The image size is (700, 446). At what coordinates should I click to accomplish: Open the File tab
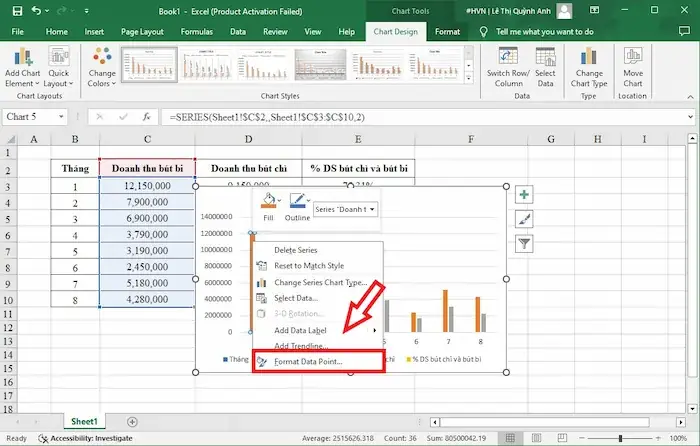17,32
